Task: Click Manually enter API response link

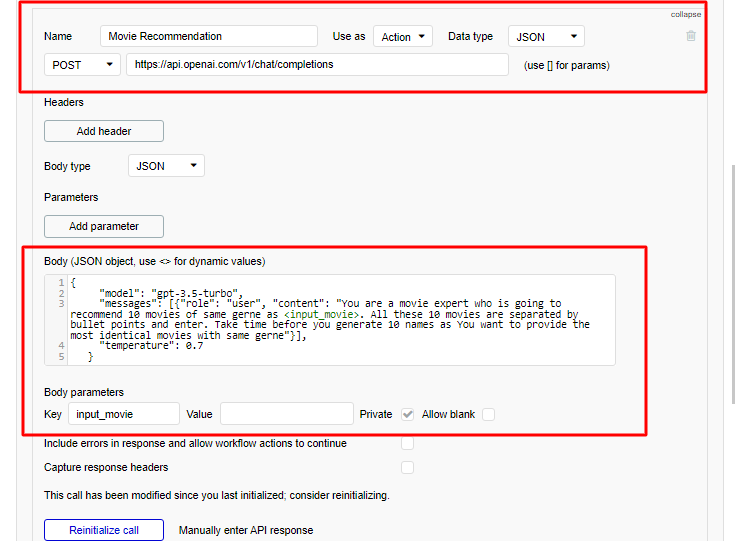Action: [246, 530]
